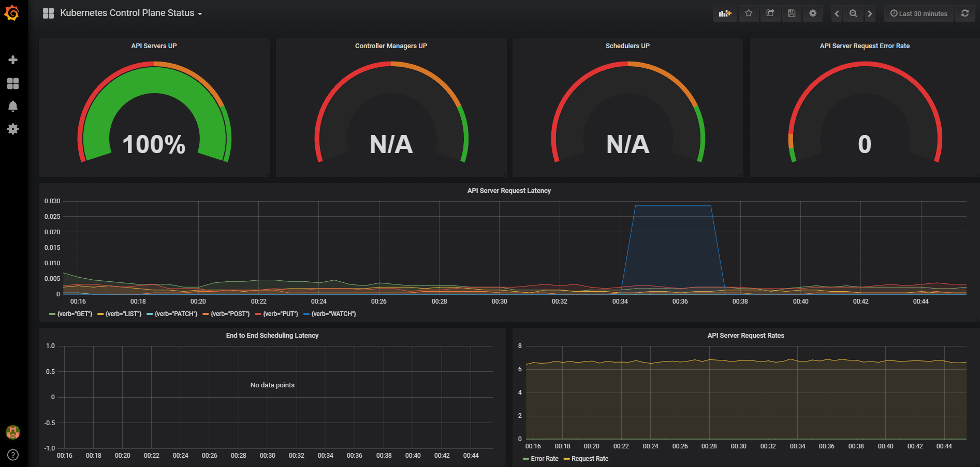
Task: Open the Configuration gear in sidebar
Action: (13, 129)
